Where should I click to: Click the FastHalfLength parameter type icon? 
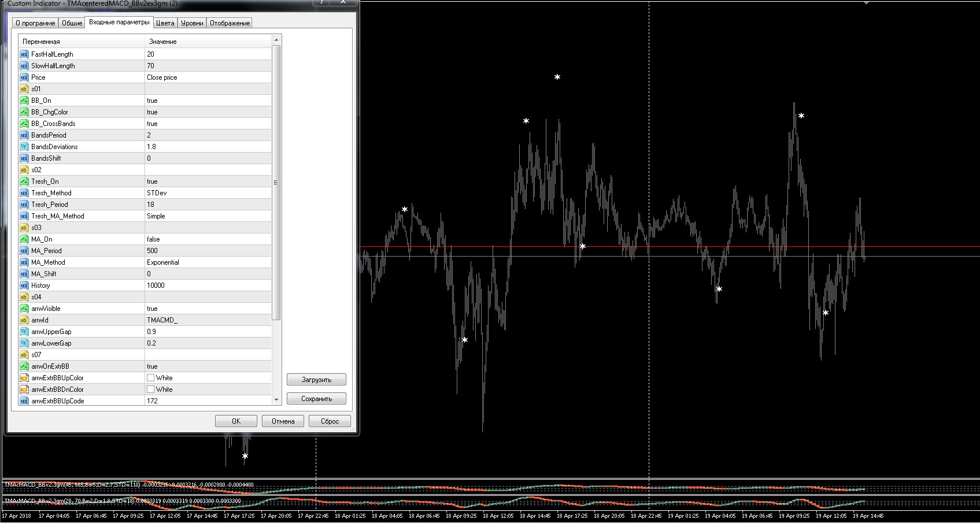click(x=24, y=54)
